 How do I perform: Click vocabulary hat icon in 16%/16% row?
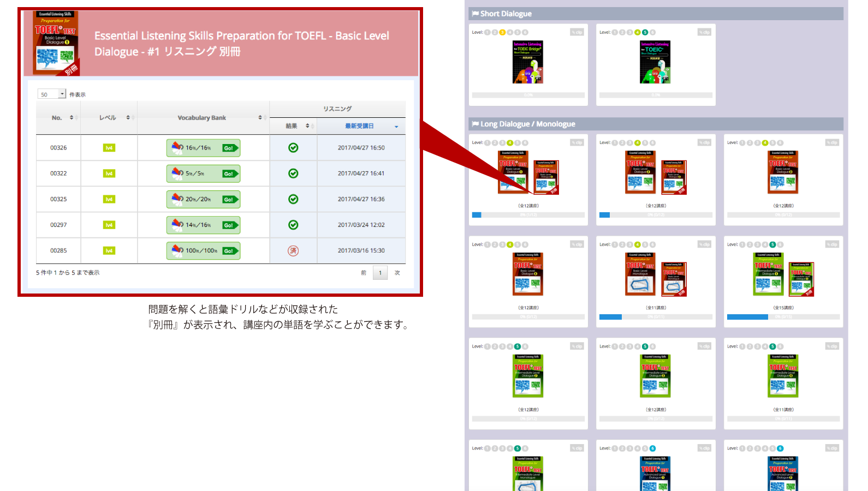[177, 147]
